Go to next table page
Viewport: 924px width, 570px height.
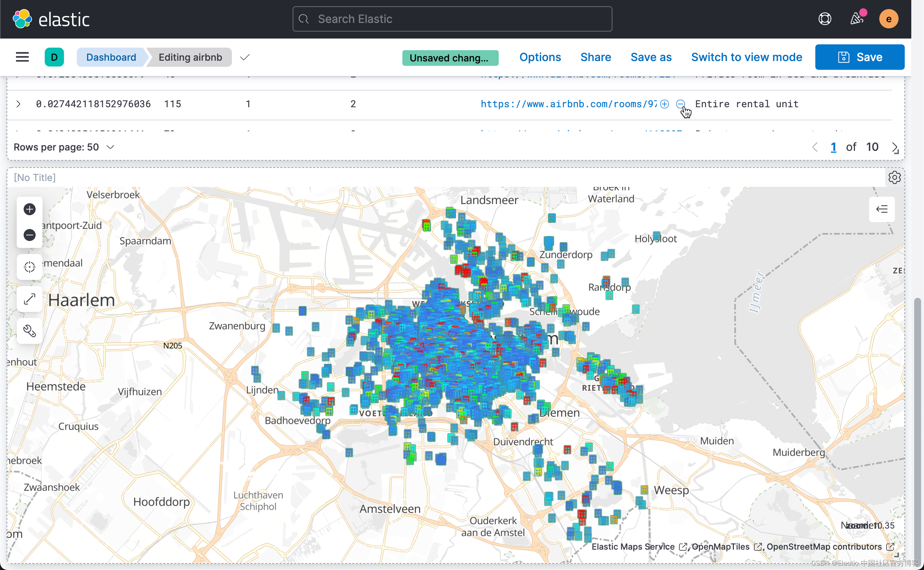click(894, 147)
